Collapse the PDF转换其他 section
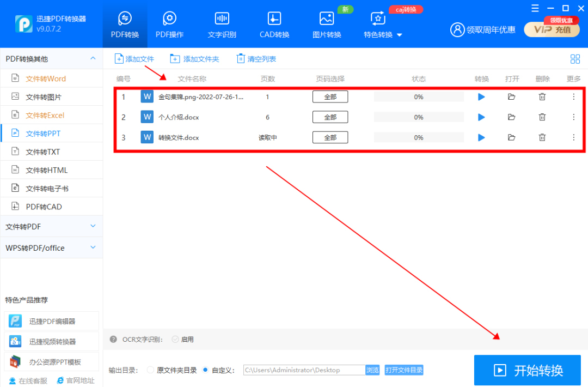The width and height of the screenshot is (588, 387). [93, 58]
